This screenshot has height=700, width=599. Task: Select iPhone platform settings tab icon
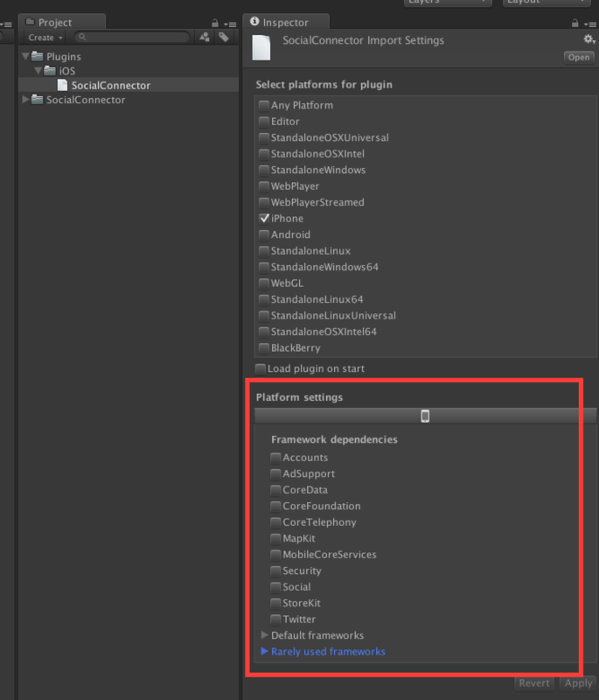pos(425,416)
